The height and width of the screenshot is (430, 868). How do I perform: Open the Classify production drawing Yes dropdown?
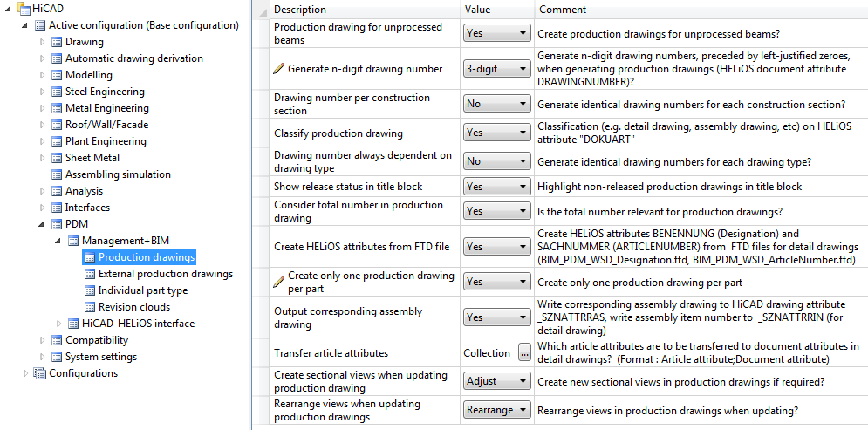click(x=497, y=133)
